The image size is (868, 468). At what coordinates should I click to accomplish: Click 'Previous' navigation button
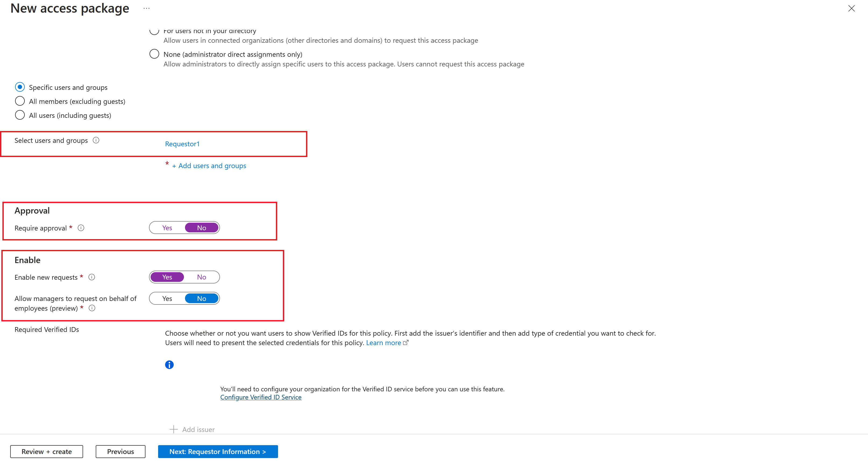pyautogui.click(x=120, y=451)
